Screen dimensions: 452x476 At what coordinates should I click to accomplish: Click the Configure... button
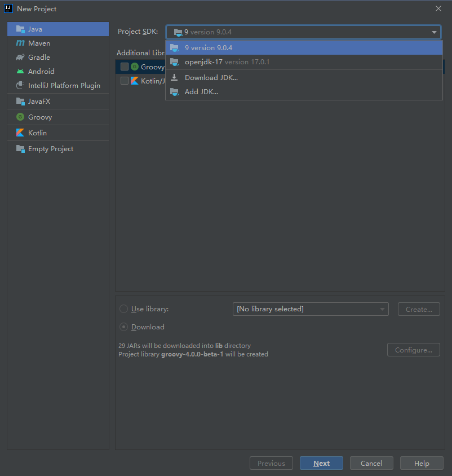(414, 350)
